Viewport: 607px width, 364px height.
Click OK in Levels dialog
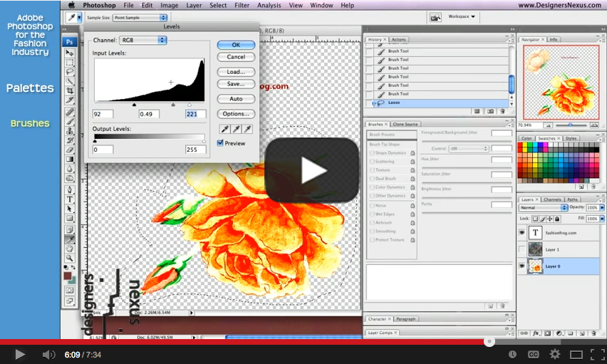(x=236, y=45)
